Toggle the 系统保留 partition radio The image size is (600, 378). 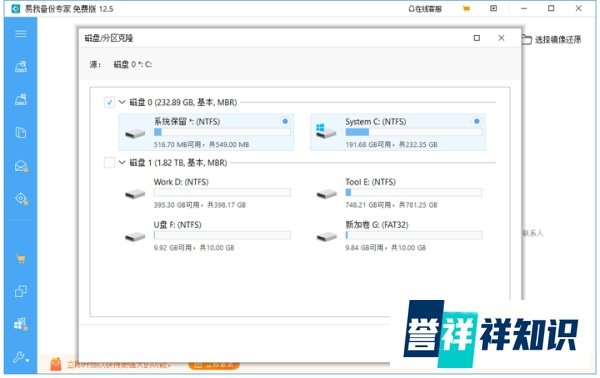point(285,121)
